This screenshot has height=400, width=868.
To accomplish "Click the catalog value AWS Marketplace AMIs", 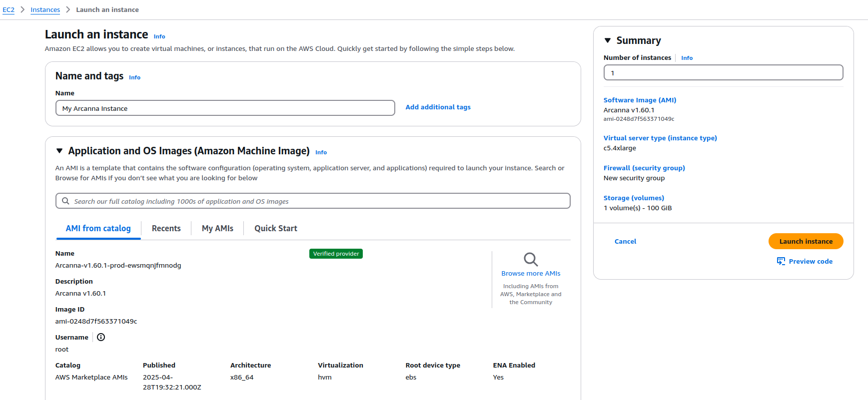I will click(91, 377).
